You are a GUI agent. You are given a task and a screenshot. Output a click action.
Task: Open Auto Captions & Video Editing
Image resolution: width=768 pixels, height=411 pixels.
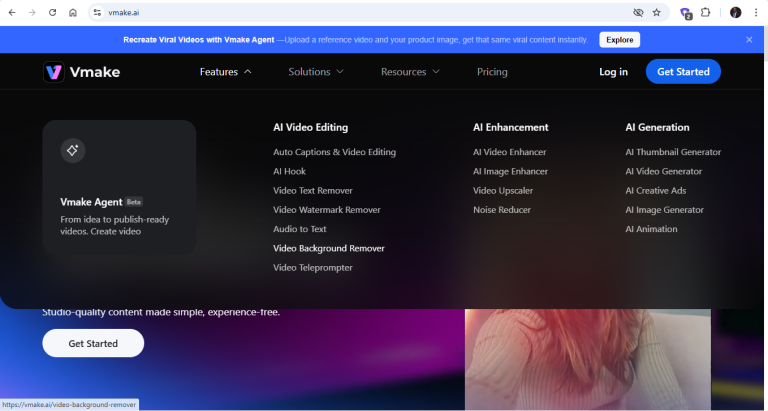[x=335, y=152]
